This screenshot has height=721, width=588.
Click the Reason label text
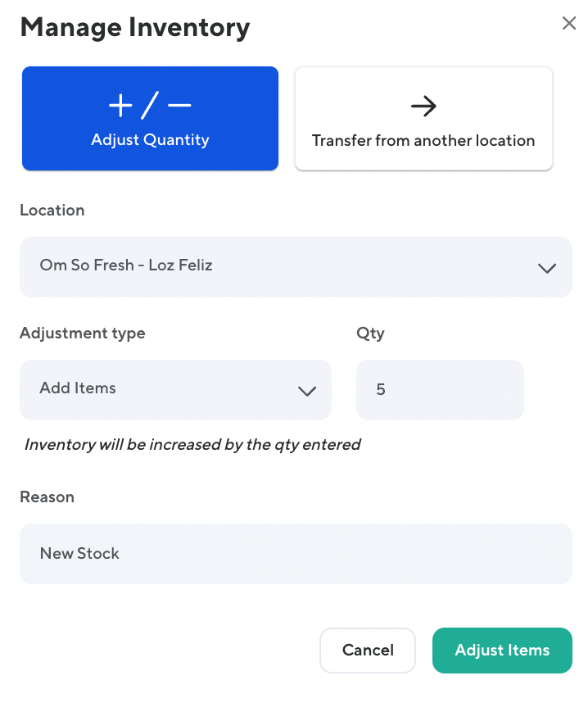[x=47, y=497]
